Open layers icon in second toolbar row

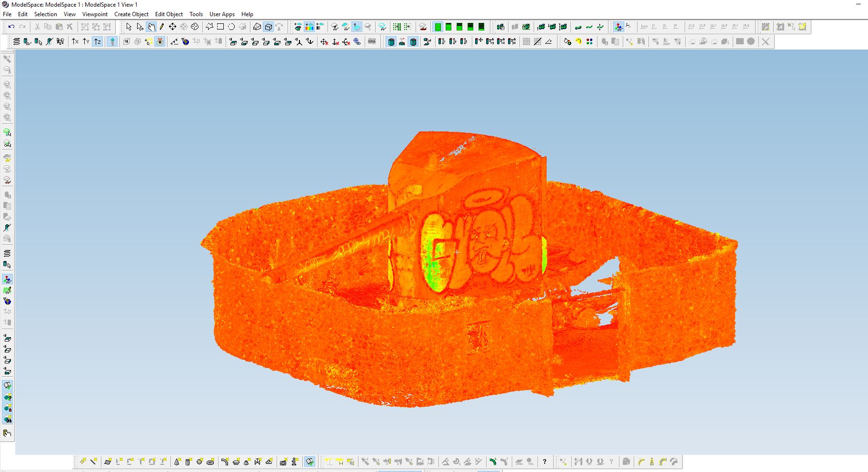tap(17, 41)
